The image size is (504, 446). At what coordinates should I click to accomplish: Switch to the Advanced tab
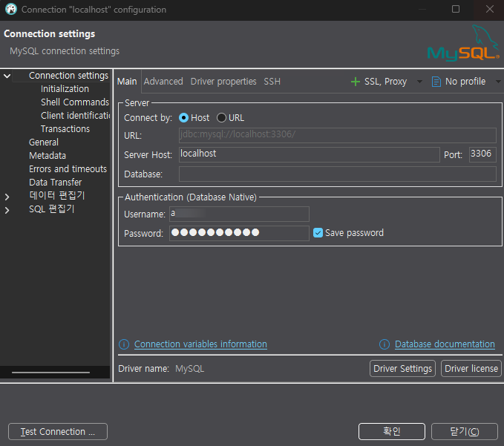pos(163,82)
